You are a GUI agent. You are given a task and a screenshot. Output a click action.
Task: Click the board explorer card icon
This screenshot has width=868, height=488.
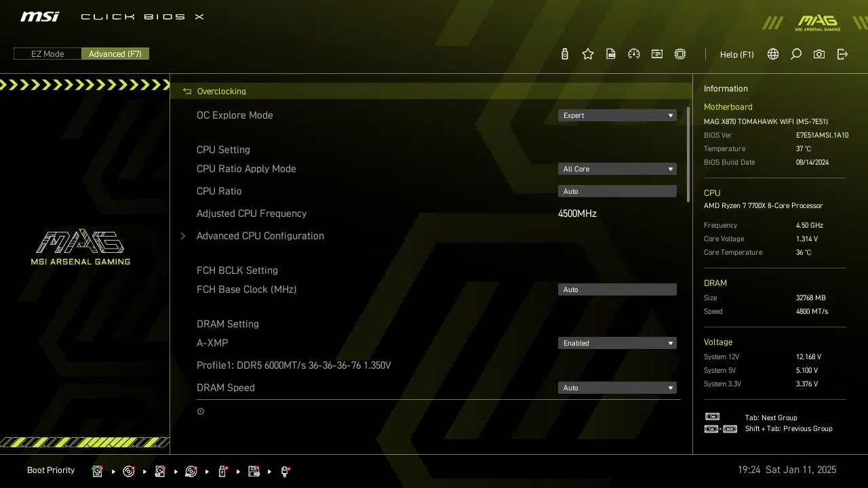(x=657, y=54)
